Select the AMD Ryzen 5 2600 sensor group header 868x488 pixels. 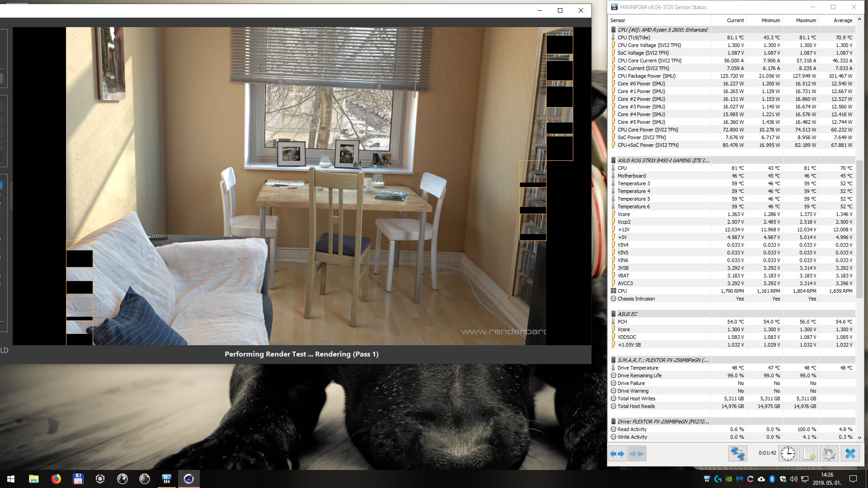pos(662,30)
